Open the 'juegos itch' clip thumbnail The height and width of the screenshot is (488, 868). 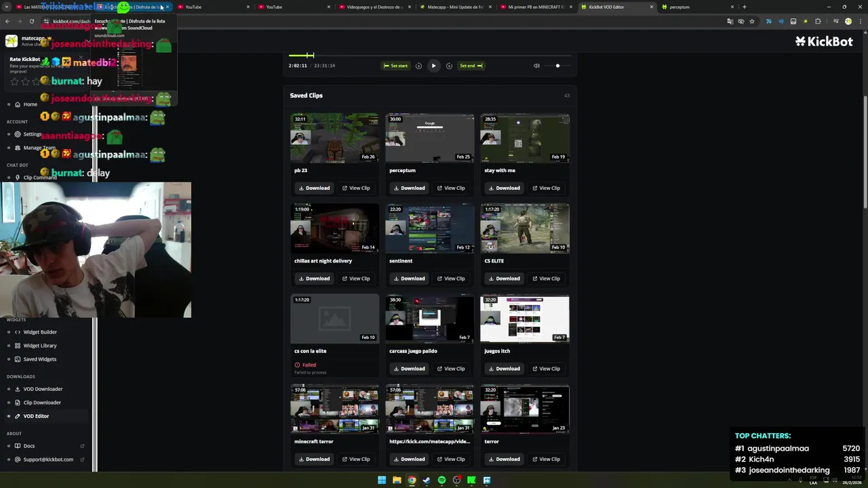(x=525, y=319)
